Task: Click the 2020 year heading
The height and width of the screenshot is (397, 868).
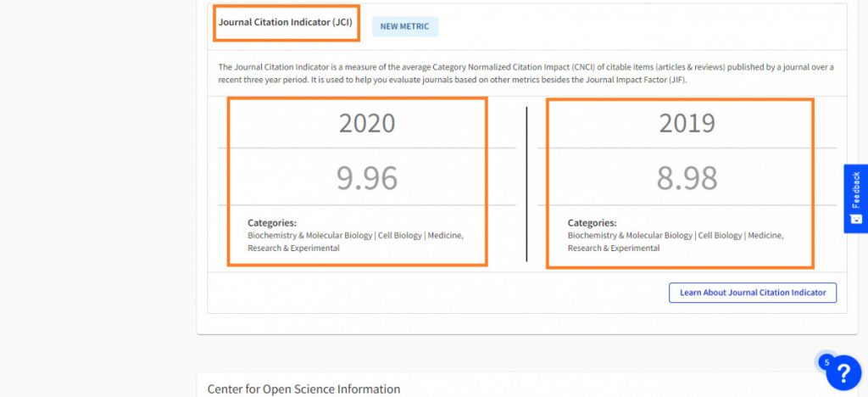Action: [x=366, y=123]
